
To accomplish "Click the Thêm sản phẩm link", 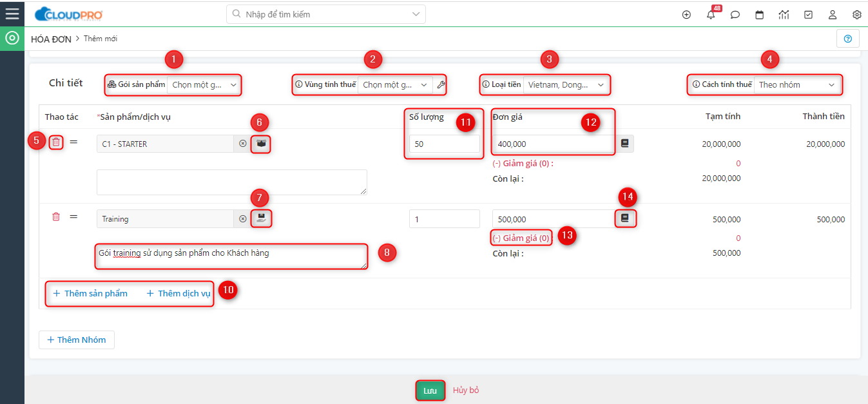I will [x=90, y=293].
